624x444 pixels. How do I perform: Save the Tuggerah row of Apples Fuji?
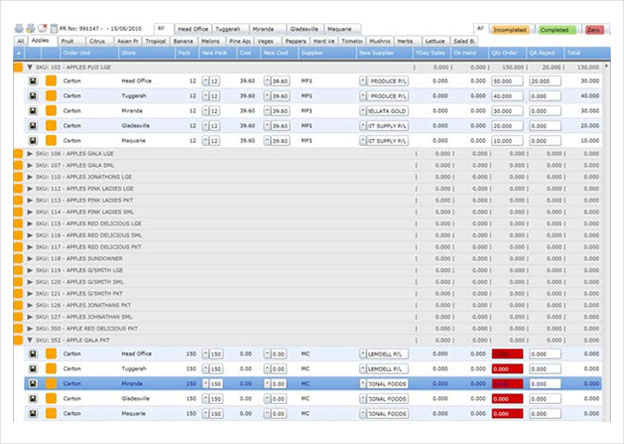pyautogui.click(x=33, y=96)
